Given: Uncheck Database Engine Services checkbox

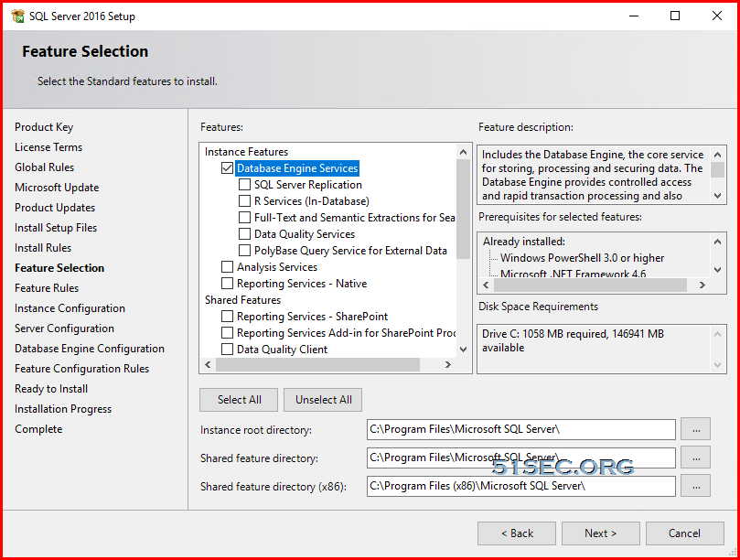Looking at the screenshot, I should point(227,168).
